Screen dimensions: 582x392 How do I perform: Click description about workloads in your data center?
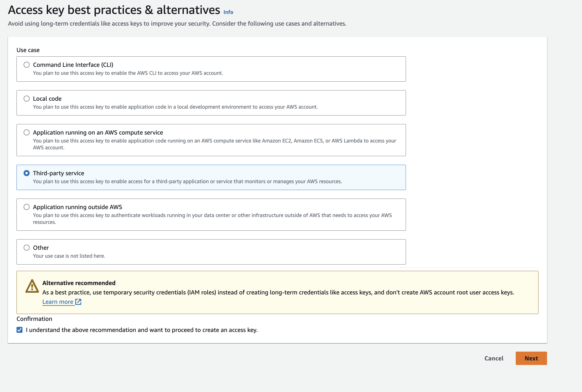tap(212, 219)
